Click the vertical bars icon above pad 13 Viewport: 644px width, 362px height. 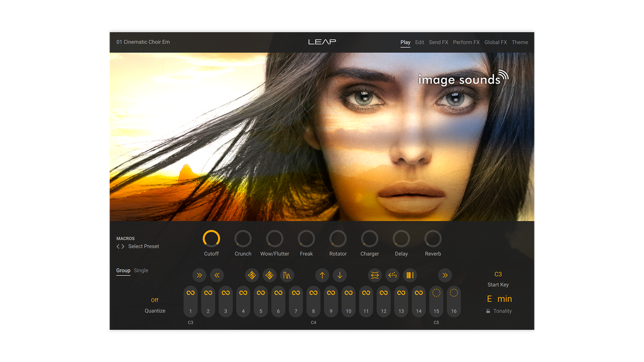pyautogui.click(x=410, y=275)
